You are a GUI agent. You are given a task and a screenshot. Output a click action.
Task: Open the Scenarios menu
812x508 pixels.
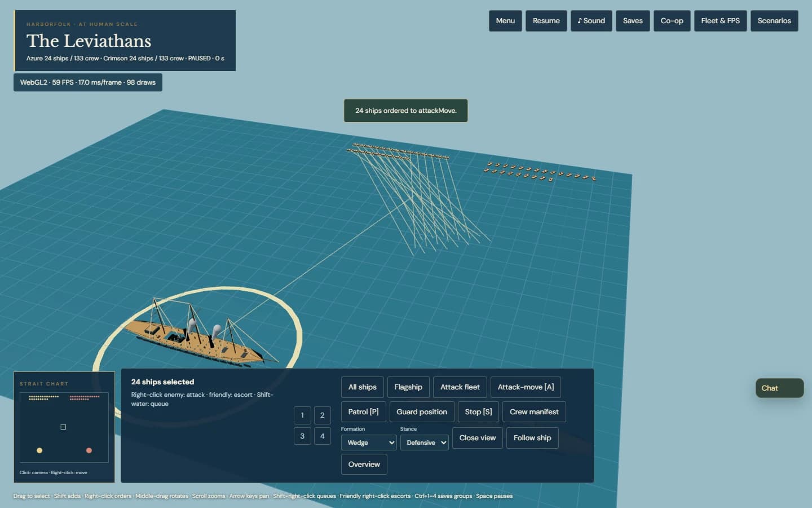774,21
